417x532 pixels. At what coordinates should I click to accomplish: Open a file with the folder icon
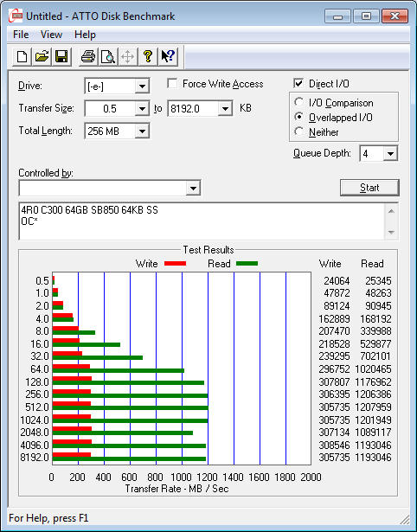point(42,56)
